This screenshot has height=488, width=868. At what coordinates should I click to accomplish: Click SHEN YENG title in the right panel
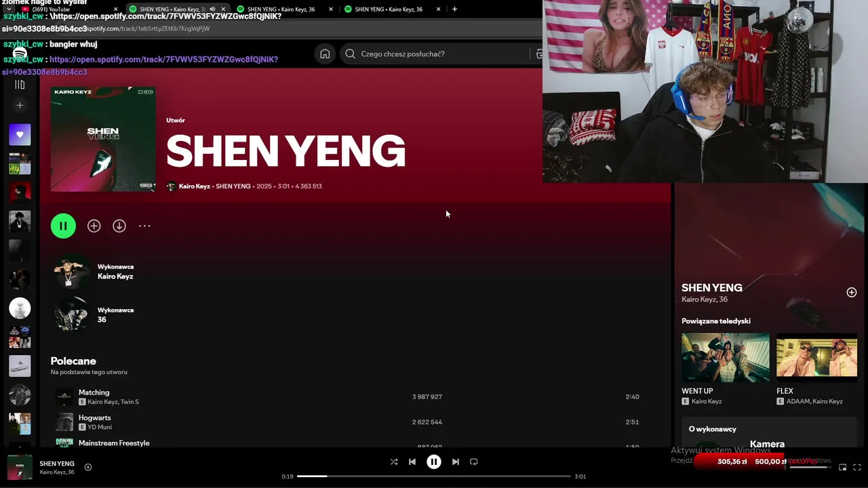click(x=712, y=287)
